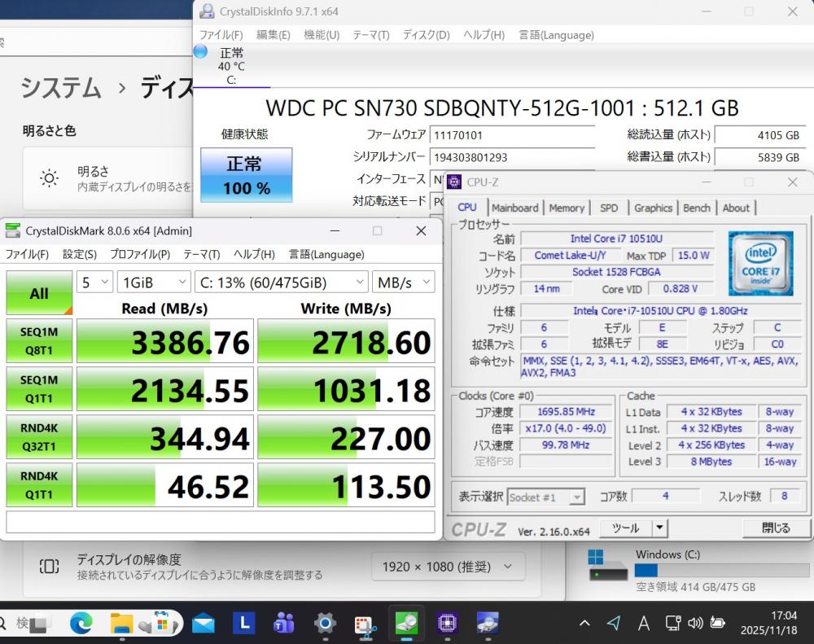The image size is (814, 644).
Task: Open Microsoft Edge from the taskbar
Action: click(x=81, y=624)
